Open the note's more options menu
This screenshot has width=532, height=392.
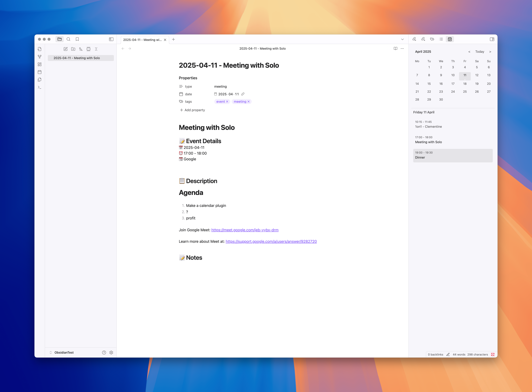coord(402,48)
